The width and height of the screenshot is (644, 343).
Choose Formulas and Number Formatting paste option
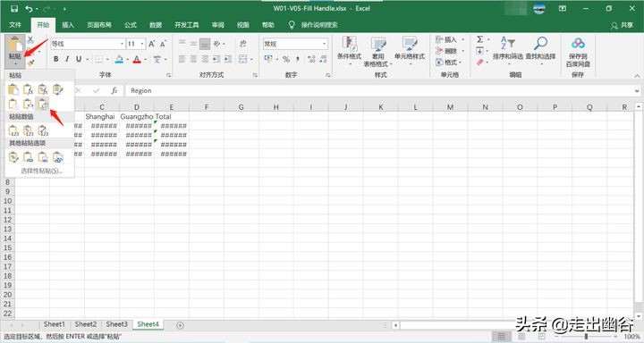43,89
